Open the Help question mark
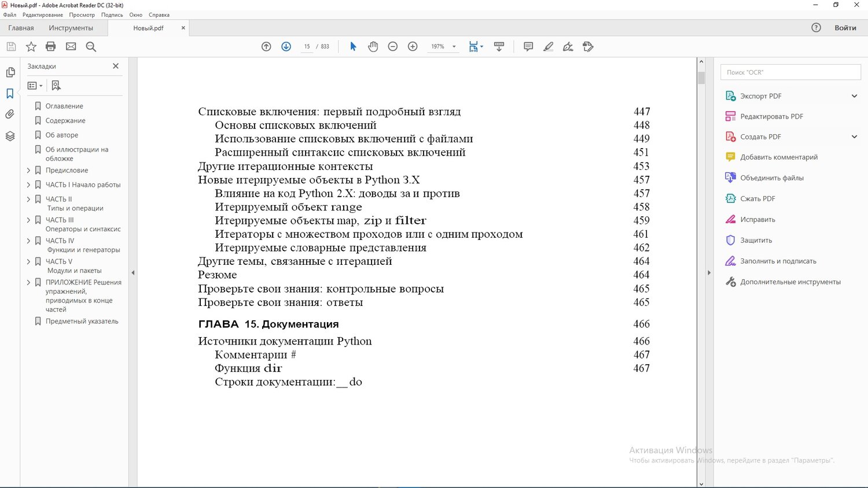Screen dimensions: 868x488 point(816,28)
